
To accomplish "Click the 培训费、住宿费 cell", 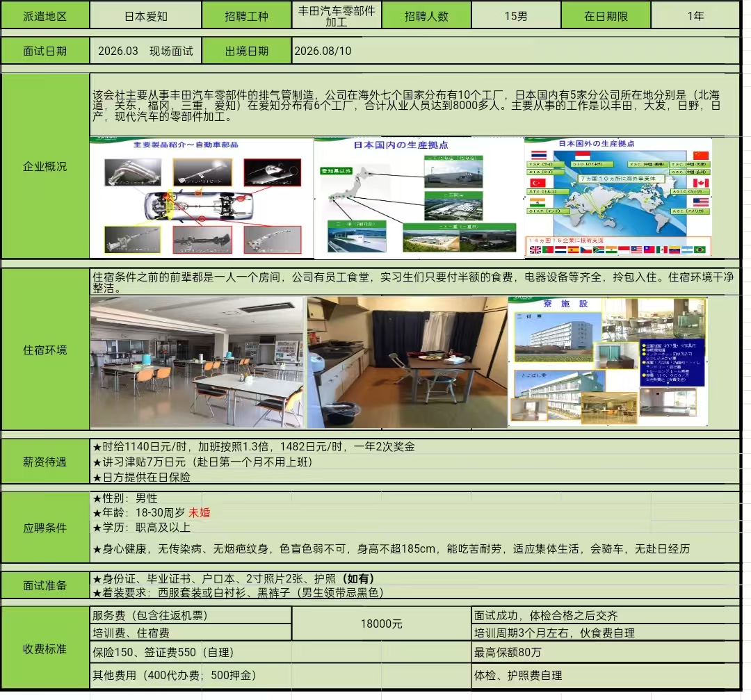I will click(191, 633).
